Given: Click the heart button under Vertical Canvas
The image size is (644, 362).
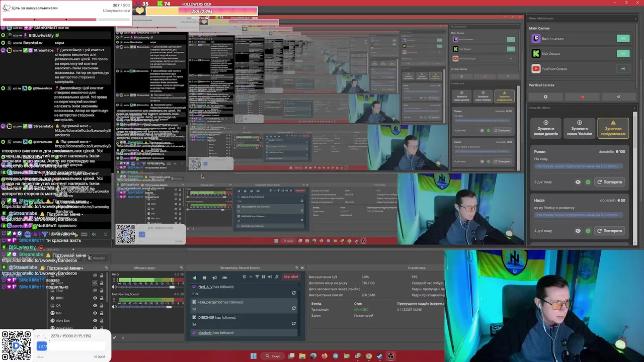Looking at the screenshot, I should coord(582,97).
